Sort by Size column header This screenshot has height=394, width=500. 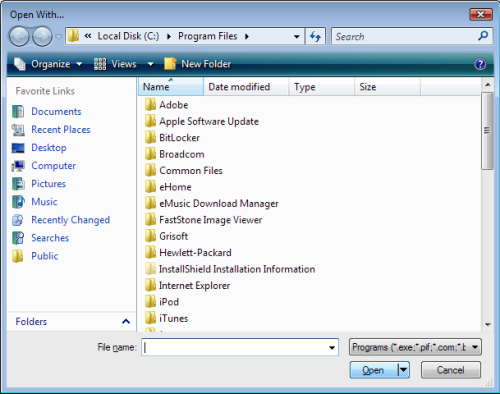point(387,87)
